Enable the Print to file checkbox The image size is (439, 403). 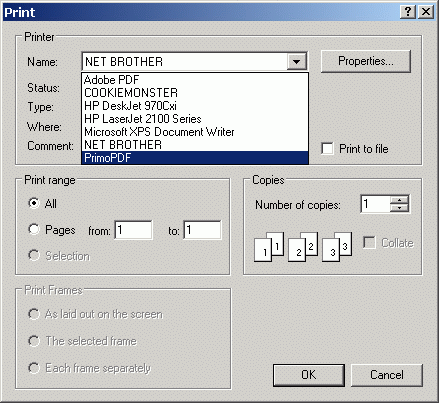point(327,149)
